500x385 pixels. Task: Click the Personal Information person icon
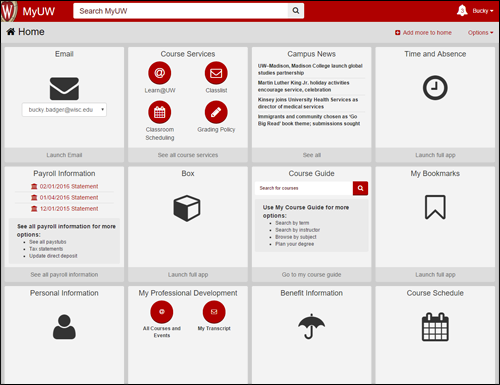coord(64,327)
